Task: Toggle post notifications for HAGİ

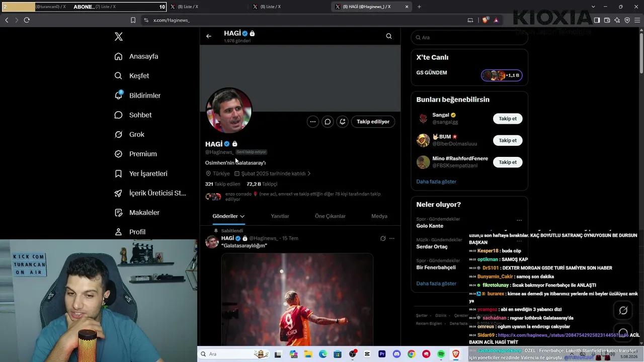Action: (x=343, y=122)
